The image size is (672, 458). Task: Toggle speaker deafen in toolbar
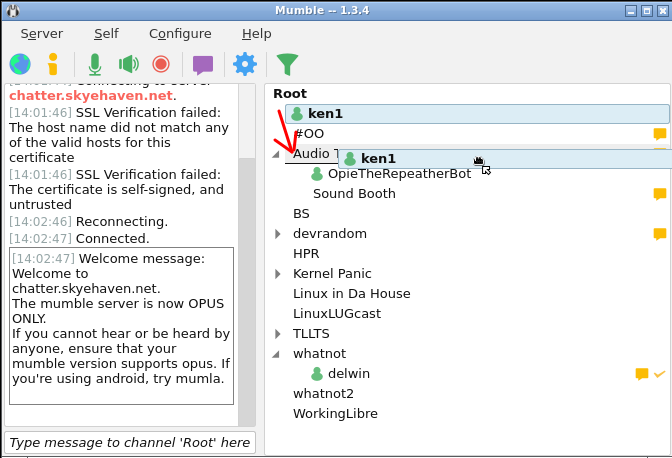[128, 65]
